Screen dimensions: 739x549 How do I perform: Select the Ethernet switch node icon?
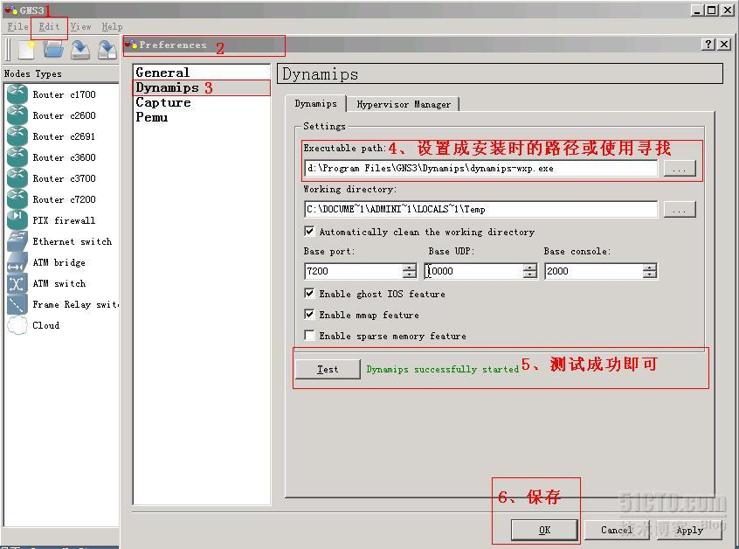(x=17, y=241)
